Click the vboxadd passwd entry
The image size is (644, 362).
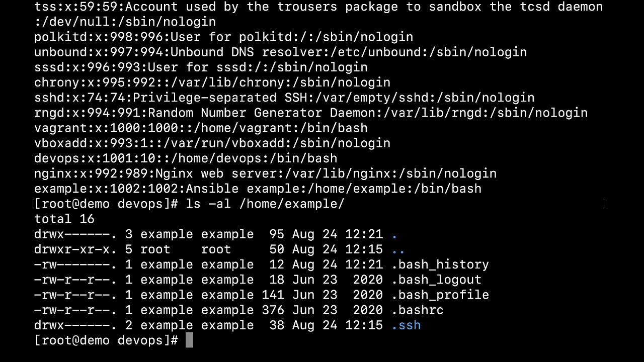(x=212, y=143)
